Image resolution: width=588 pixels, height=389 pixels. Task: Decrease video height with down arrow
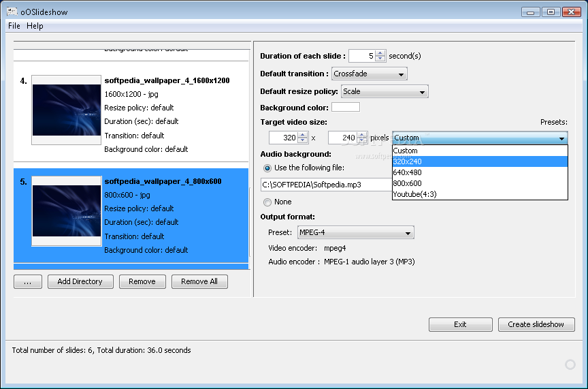pos(362,140)
